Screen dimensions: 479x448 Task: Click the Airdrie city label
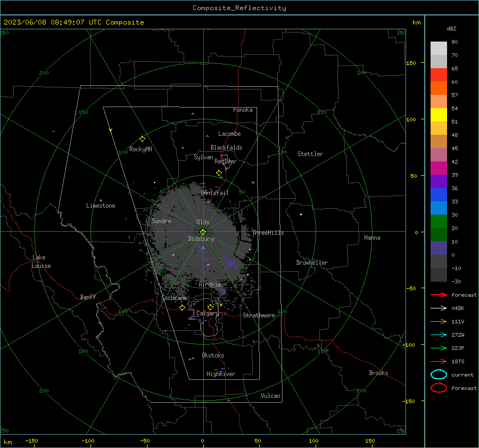[210, 284]
